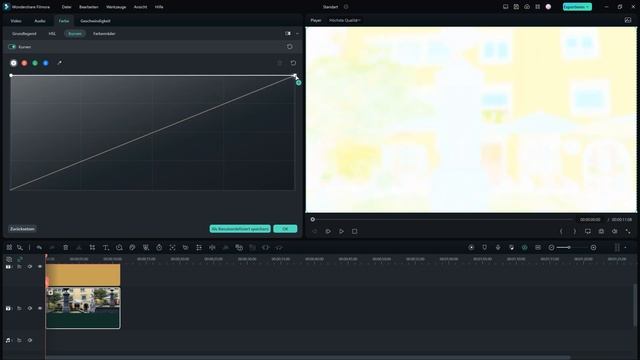The height and width of the screenshot is (360, 640).
Task: Select the green channel swatch
Action: pos(35,63)
